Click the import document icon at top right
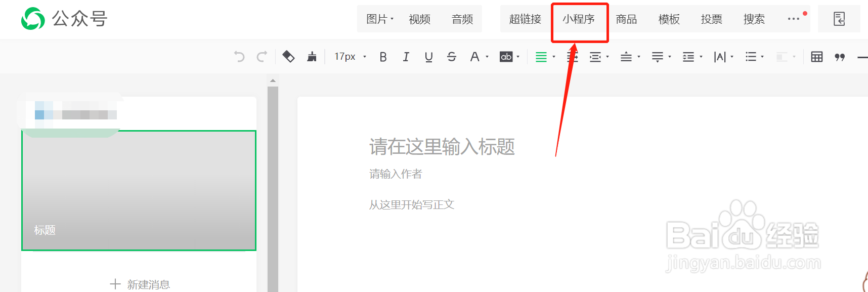The image size is (868, 292). click(839, 19)
